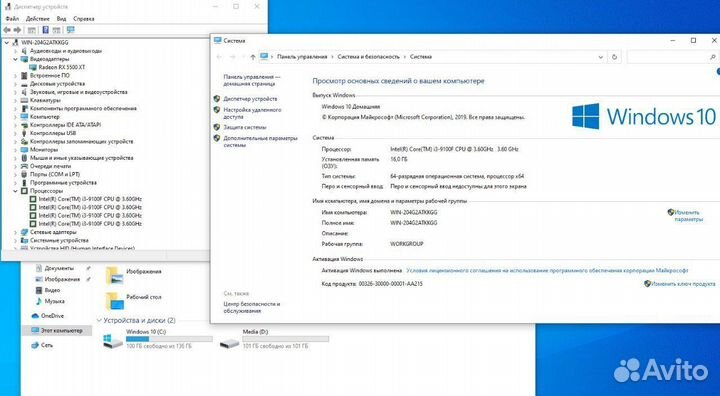This screenshot has height=396, width=720.
Task: Click the Refresh button in System window
Action: [614, 57]
